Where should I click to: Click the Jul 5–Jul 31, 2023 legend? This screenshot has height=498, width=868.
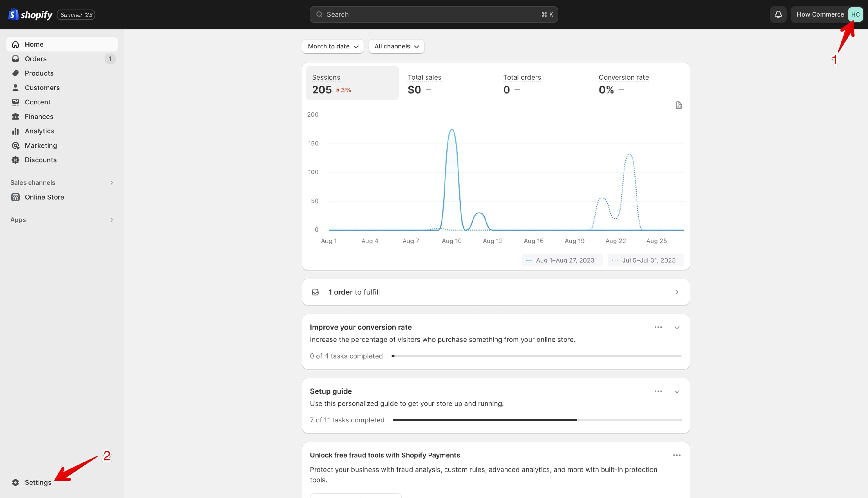click(x=646, y=260)
